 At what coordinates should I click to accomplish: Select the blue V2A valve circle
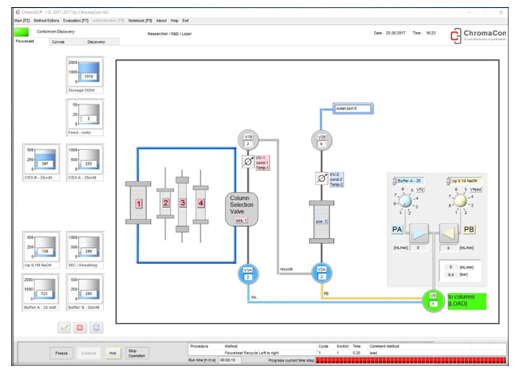point(321,273)
